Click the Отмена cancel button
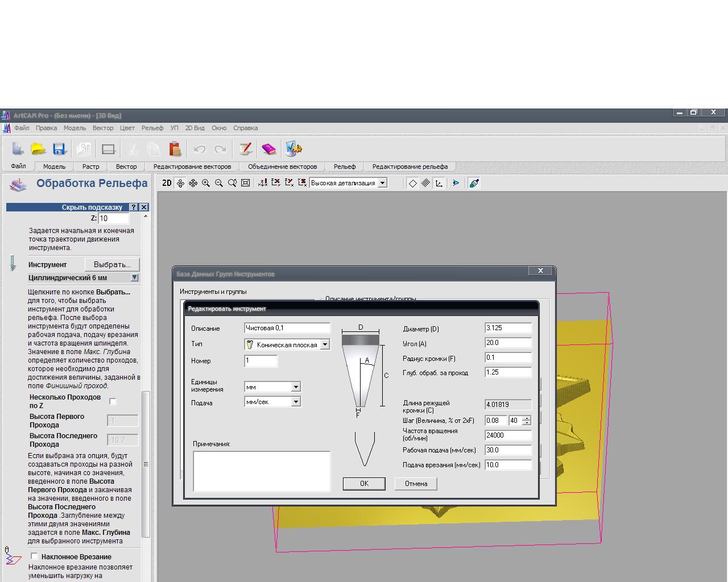The height and width of the screenshot is (582, 728). [x=416, y=484]
